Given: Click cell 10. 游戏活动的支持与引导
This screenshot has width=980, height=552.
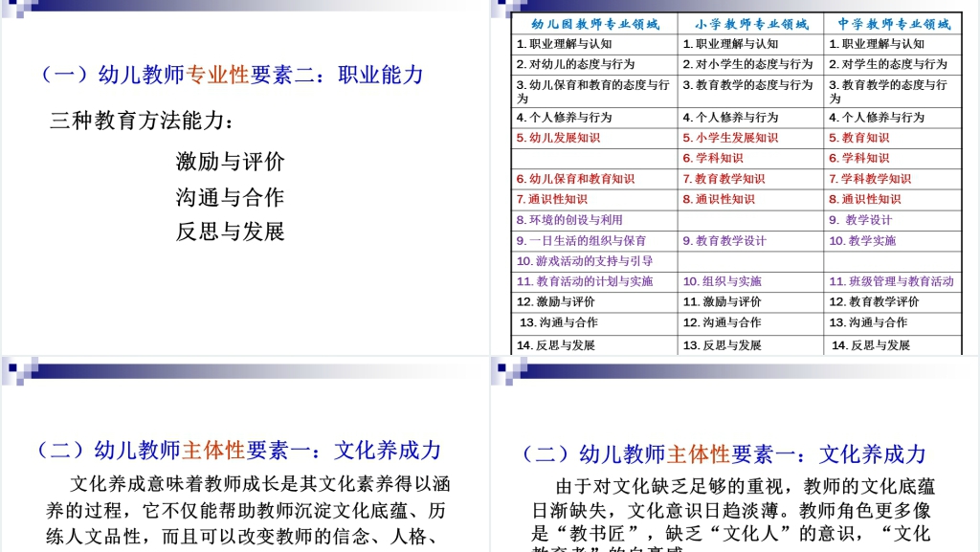Looking at the screenshot, I should (x=595, y=261).
